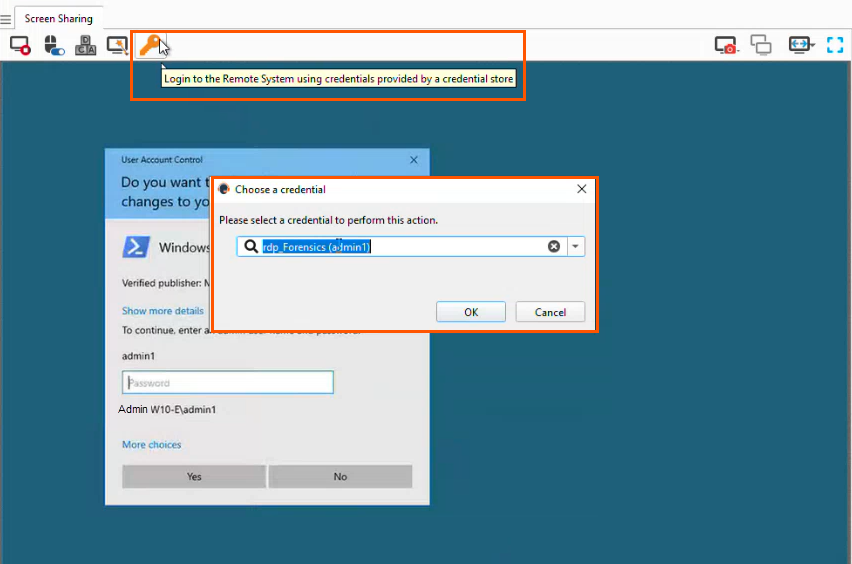Expand the credential dropdown arrow

(575, 247)
